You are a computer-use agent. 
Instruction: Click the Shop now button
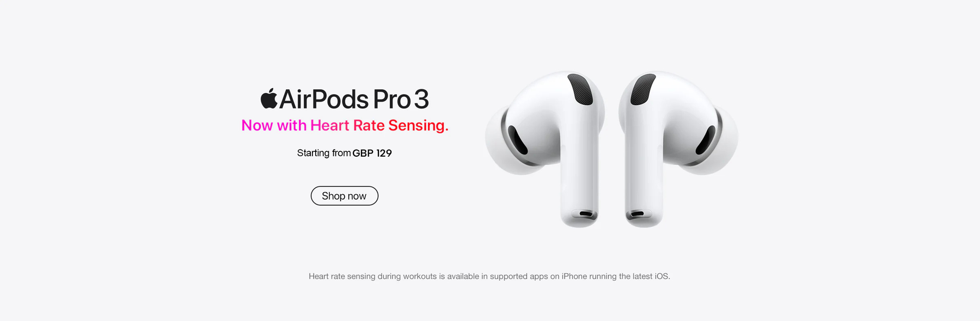(344, 196)
